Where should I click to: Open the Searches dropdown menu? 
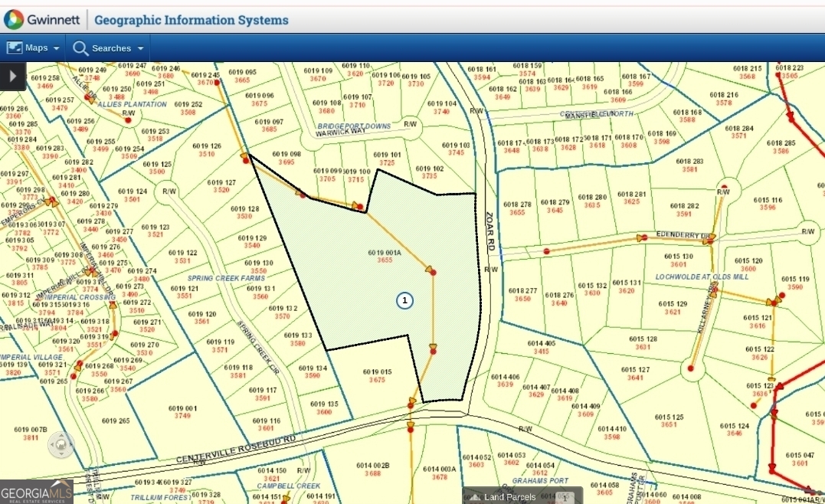pyautogui.click(x=108, y=48)
